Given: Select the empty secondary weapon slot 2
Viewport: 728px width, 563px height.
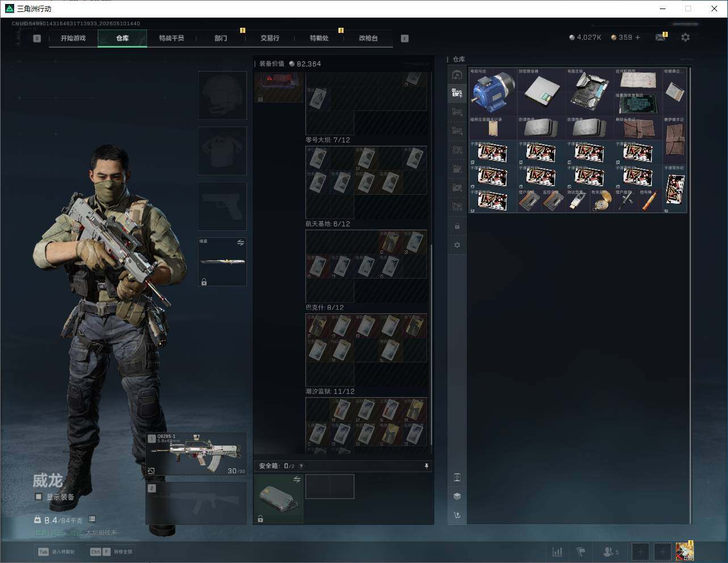Looking at the screenshot, I should tap(196, 503).
